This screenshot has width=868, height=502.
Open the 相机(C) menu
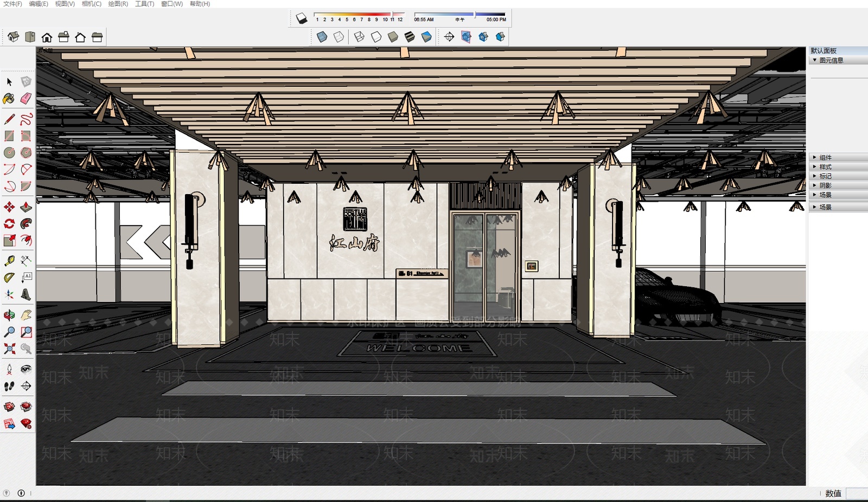pyautogui.click(x=91, y=4)
